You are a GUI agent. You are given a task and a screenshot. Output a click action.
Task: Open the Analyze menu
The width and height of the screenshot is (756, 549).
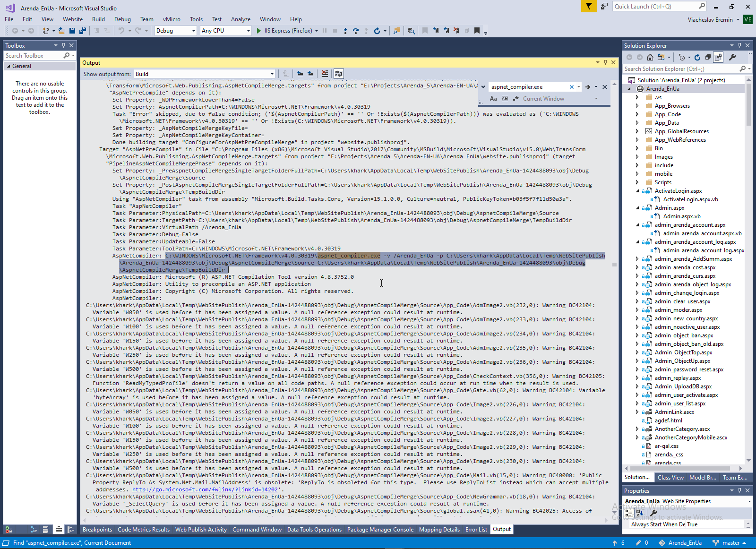(241, 19)
